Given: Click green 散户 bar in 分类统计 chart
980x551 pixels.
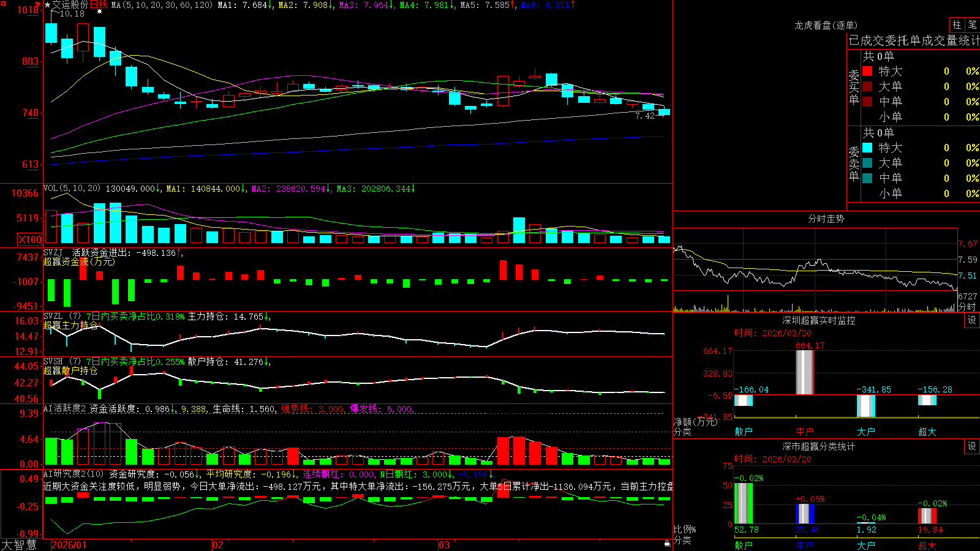Looking at the screenshot, I should pyautogui.click(x=744, y=503).
